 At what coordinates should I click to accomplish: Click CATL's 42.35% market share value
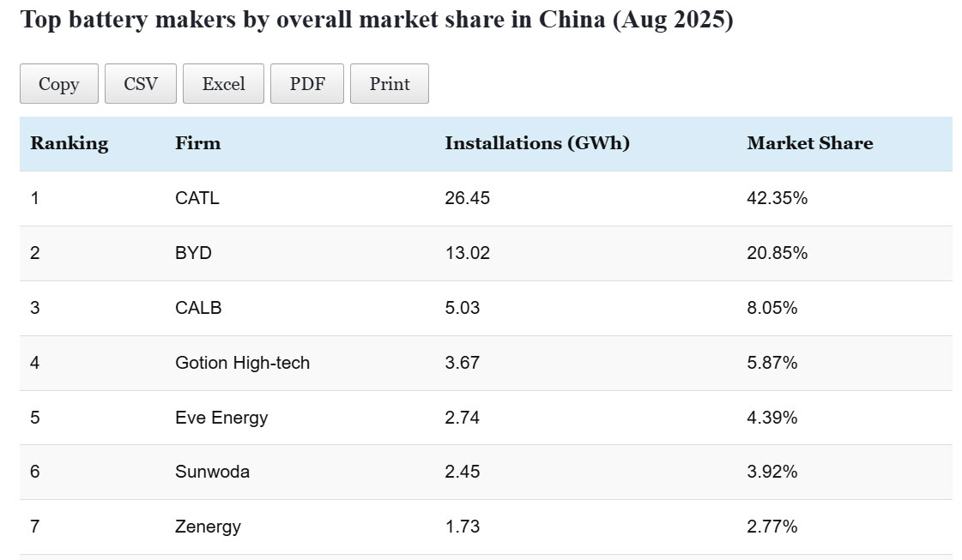[x=777, y=198]
